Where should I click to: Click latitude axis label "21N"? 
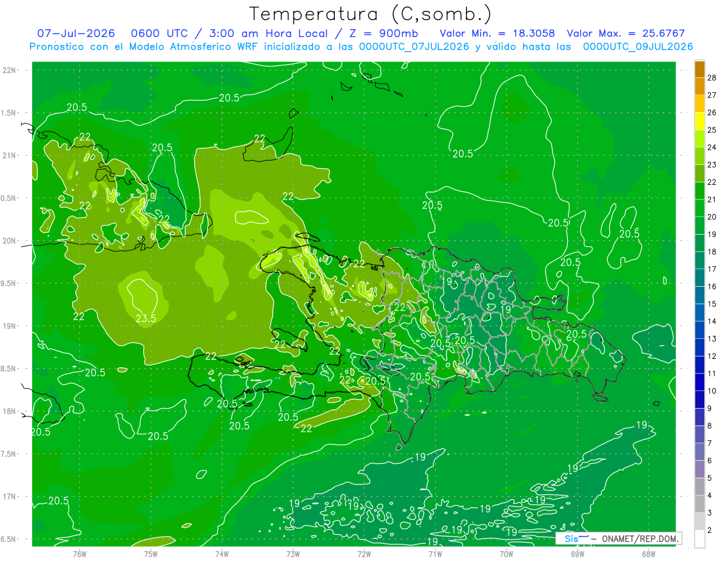9,155
